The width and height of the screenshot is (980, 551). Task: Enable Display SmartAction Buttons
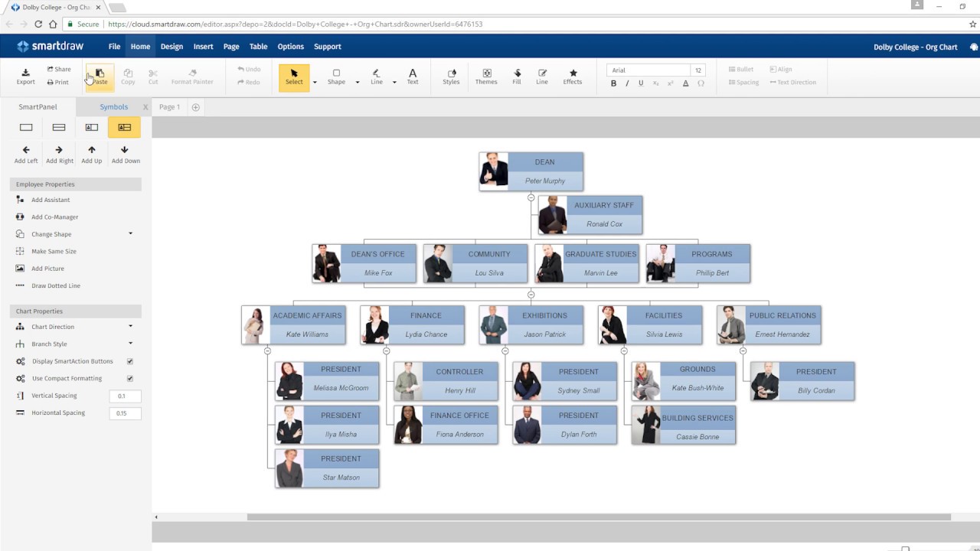coord(129,360)
